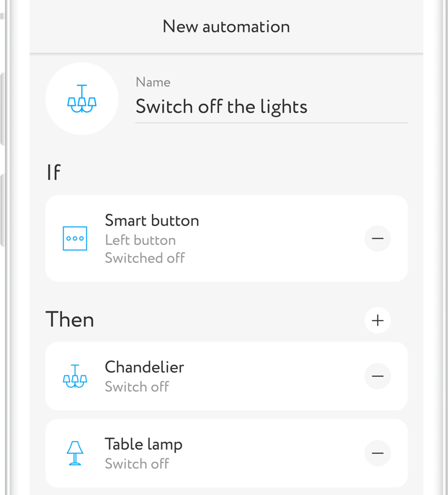This screenshot has width=448, height=495.
Task: Edit the automation name field
Action: [x=271, y=107]
